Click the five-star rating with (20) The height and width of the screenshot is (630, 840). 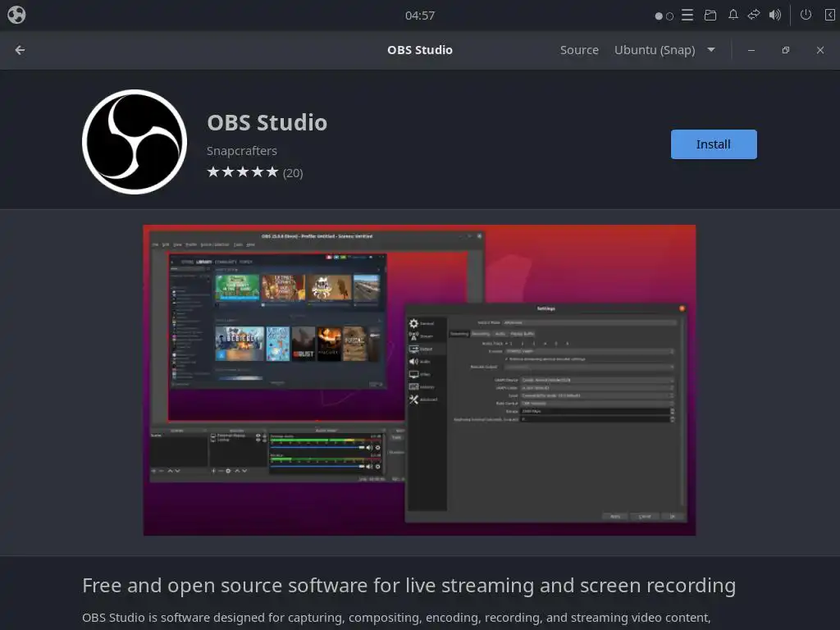pyautogui.click(x=255, y=172)
